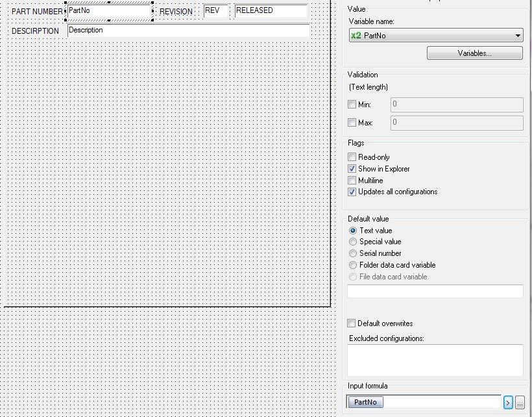532x417 pixels.
Task: Choose Folder data card variable option
Action: coord(353,265)
